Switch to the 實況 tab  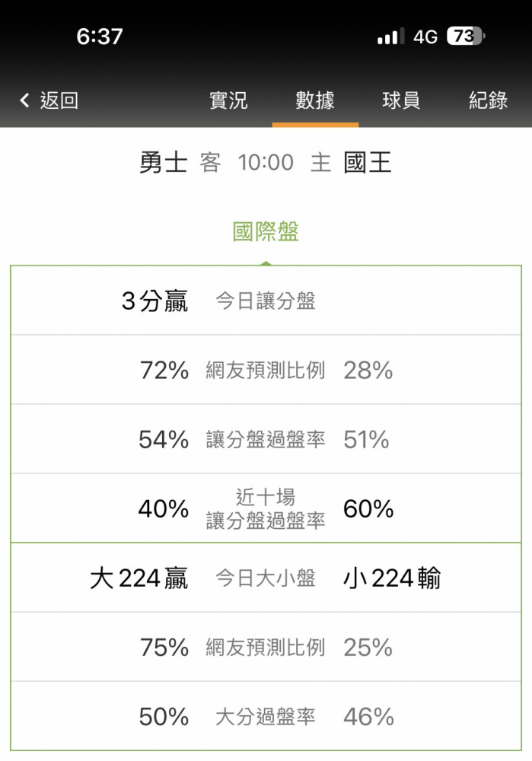[x=228, y=100]
